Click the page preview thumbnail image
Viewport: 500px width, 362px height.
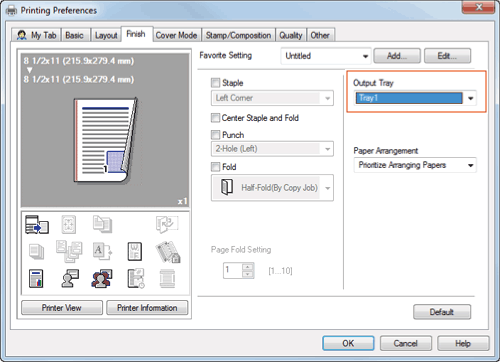pyautogui.click(x=105, y=141)
